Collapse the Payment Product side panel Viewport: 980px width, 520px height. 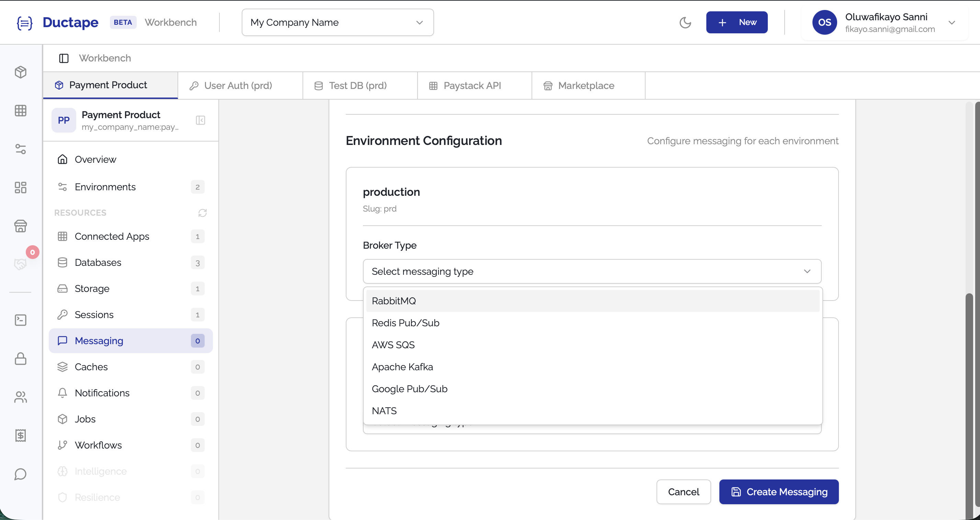pyautogui.click(x=201, y=120)
